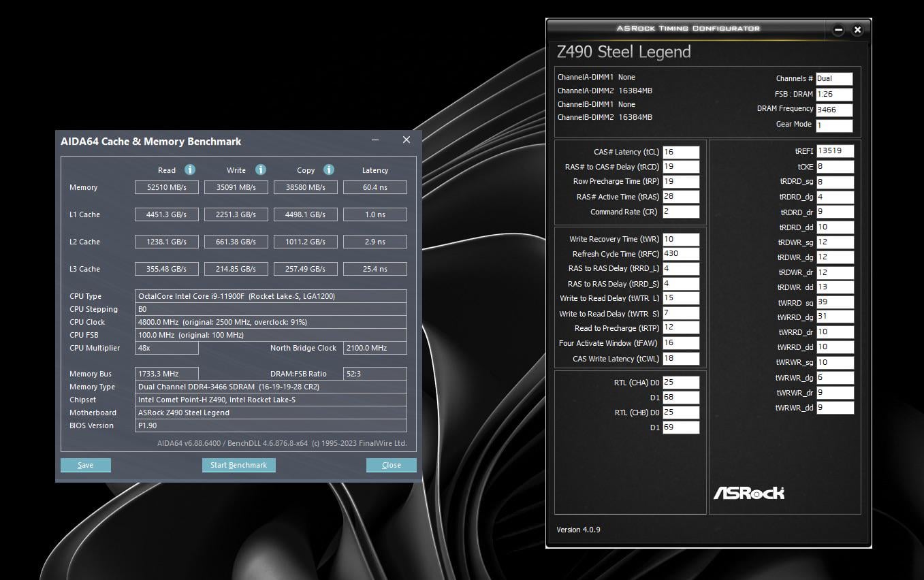Select the tRDWR_dg value field
This screenshot has width=924, height=580.
pyautogui.click(x=835, y=257)
